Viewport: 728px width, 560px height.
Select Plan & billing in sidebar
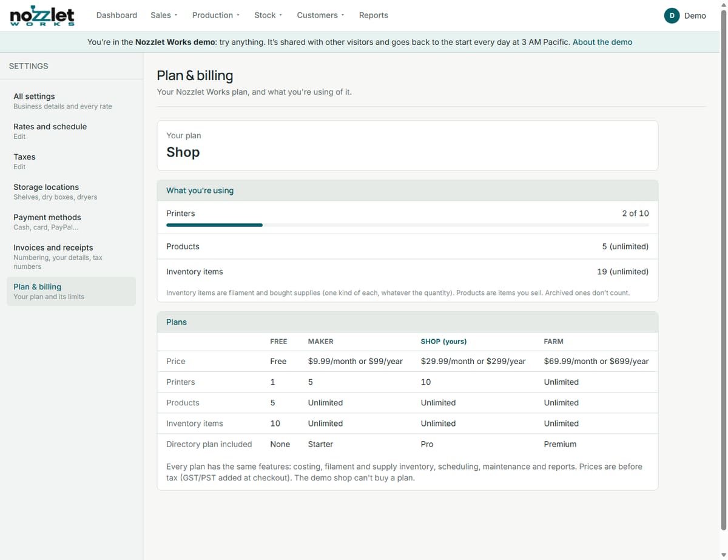71,291
